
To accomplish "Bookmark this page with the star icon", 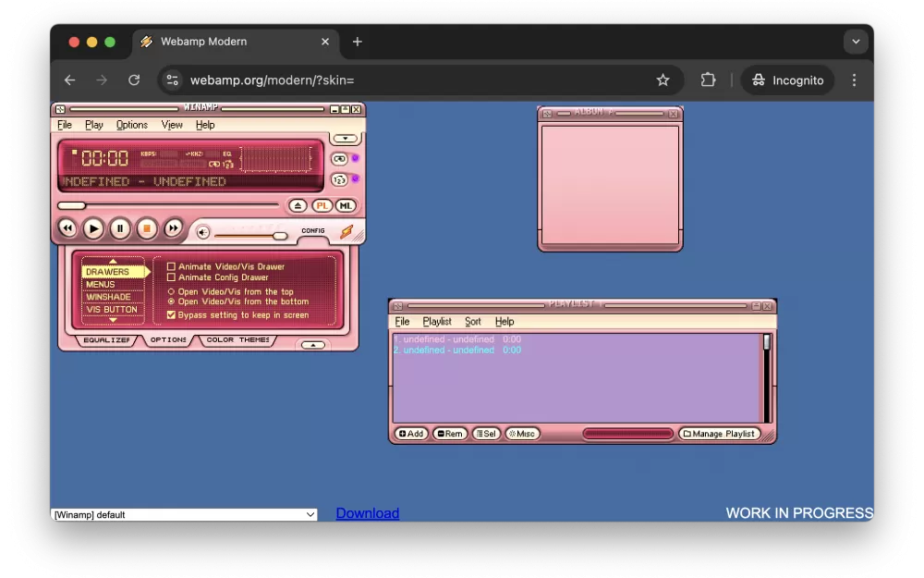I will [663, 80].
